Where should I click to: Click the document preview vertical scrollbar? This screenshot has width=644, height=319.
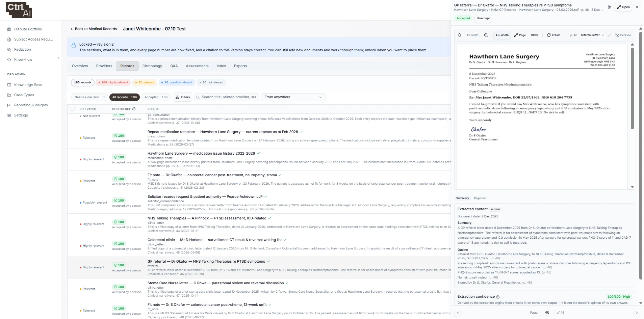pyautogui.click(x=633, y=89)
